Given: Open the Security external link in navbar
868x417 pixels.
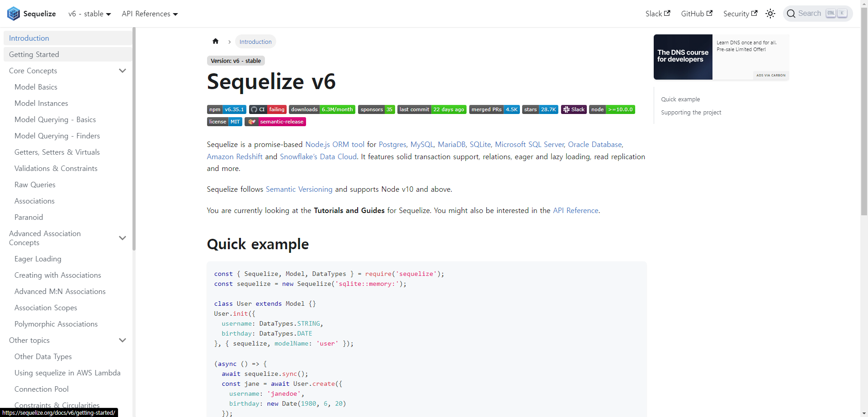Looking at the screenshot, I should tap(740, 14).
